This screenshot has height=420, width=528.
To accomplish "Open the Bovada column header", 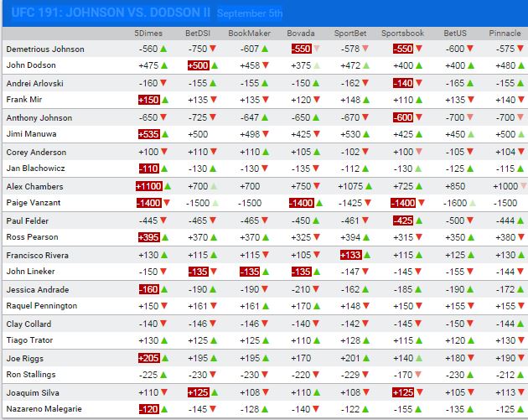I will pyautogui.click(x=301, y=34).
